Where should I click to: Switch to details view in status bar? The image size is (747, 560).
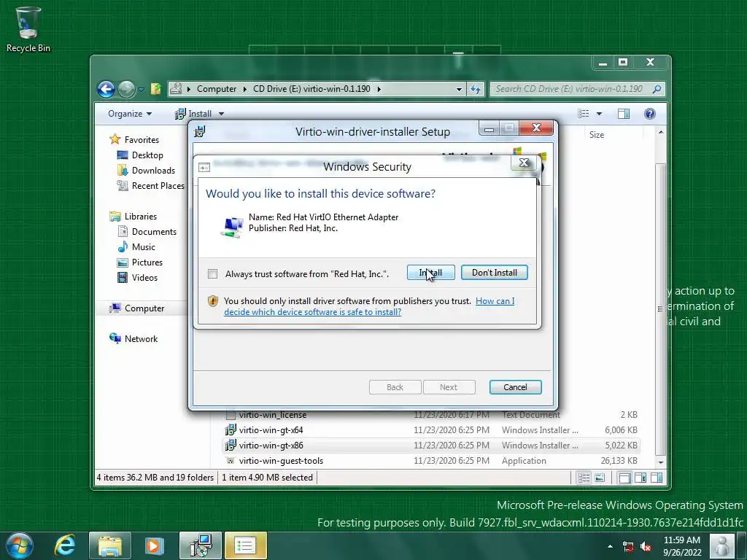pyautogui.click(x=584, y=478)
